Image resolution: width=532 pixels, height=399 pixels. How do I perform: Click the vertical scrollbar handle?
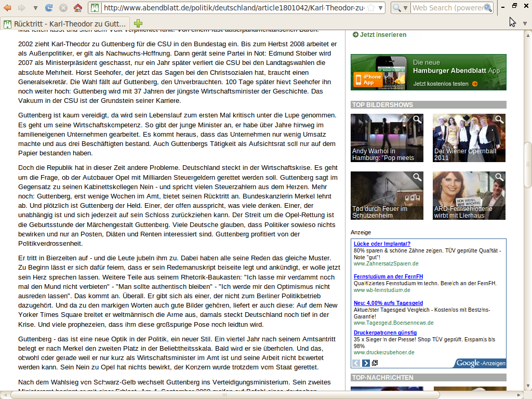tap(528, 165)
